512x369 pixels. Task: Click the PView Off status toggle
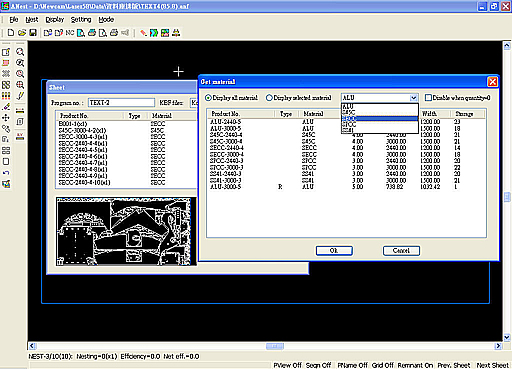coord(287,365)
